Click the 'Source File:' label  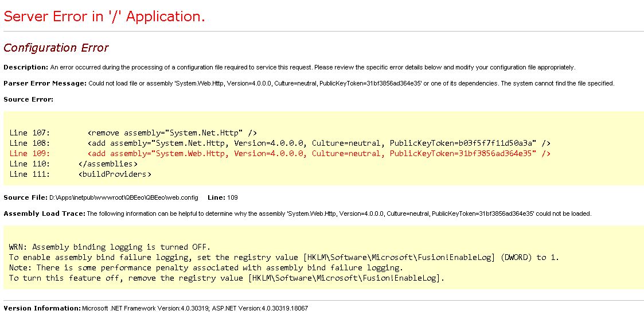coord(25,197)
